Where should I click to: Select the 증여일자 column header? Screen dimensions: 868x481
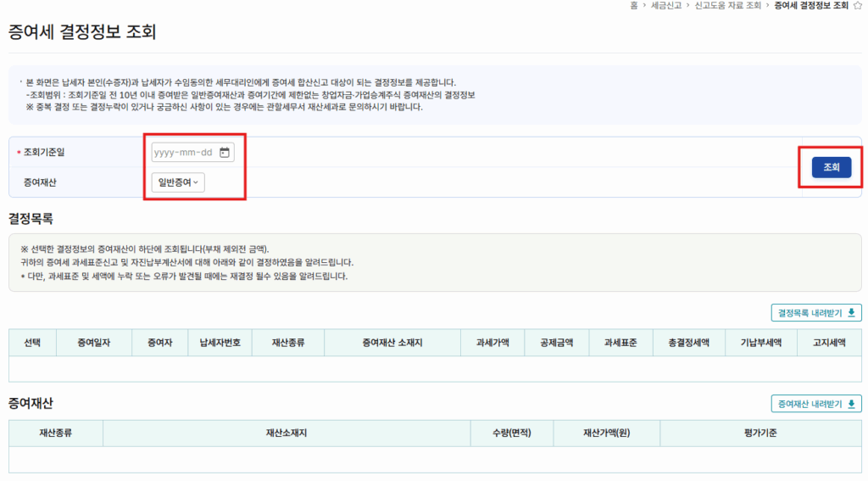click(93, 343)
